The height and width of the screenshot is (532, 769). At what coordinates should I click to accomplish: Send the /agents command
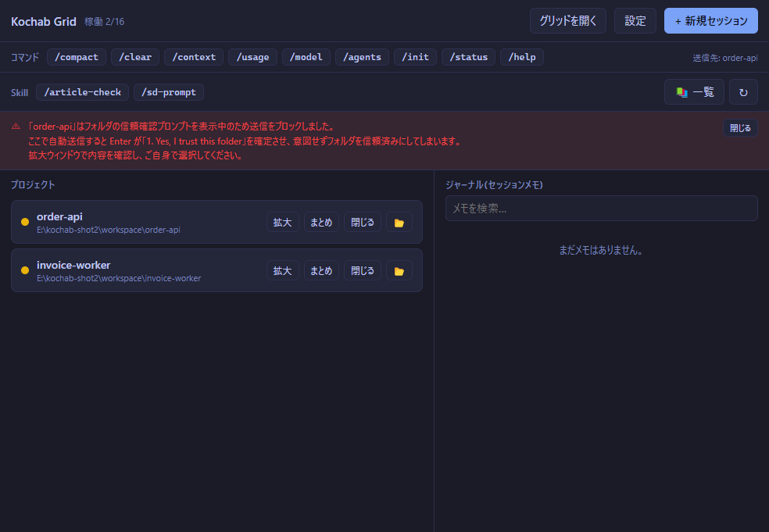pyautogui.click(x=362, y=57)
